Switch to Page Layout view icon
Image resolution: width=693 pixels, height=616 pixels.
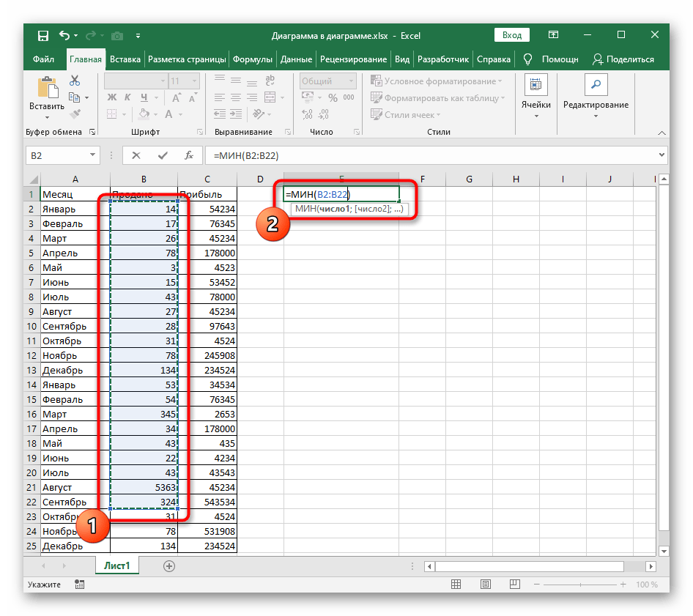click(486, 585)
